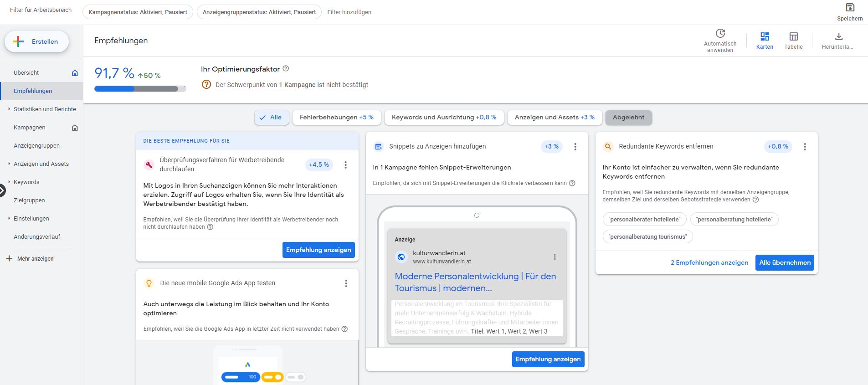Screen dimensions: 868x385
Task: Click Empfehlung anzeigen on Snippets card
Action: [x=548, y=359]
